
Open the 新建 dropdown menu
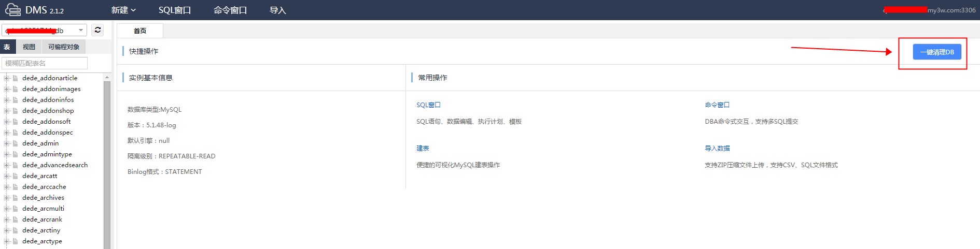click(x=123, y=10)
